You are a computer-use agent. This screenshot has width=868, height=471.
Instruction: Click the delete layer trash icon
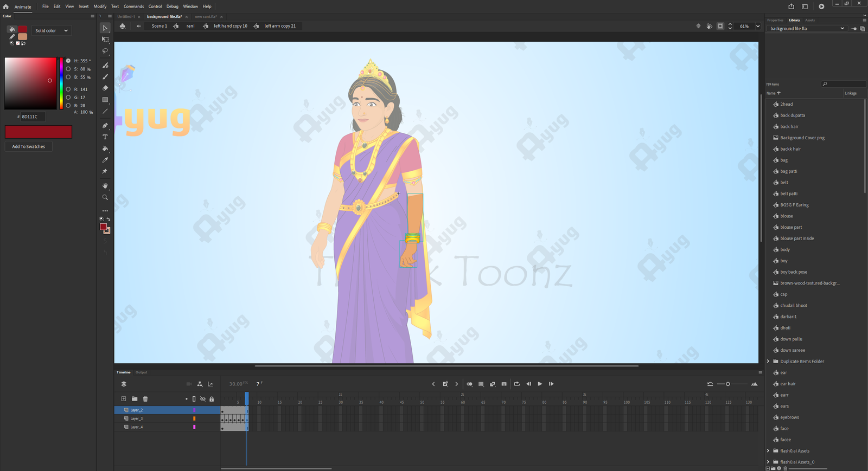click(x=145, y=399)
